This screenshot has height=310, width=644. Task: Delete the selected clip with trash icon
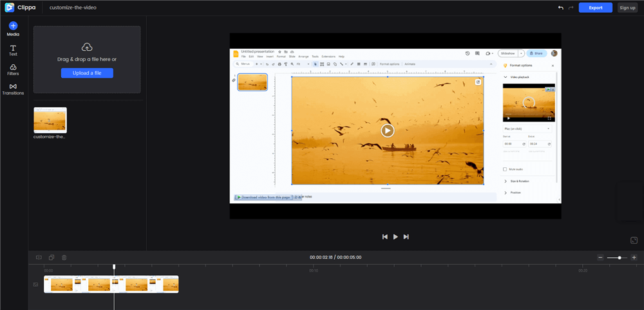coord(64,257)
